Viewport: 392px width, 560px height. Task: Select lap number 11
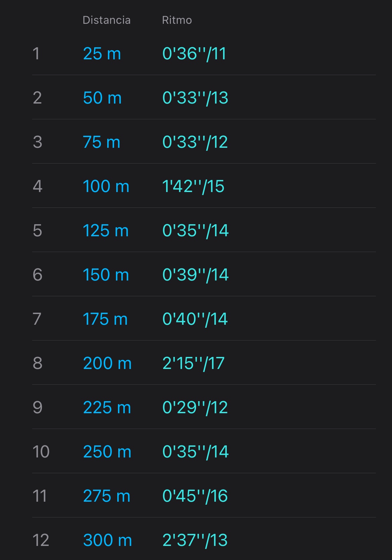(x=40, y=496)
